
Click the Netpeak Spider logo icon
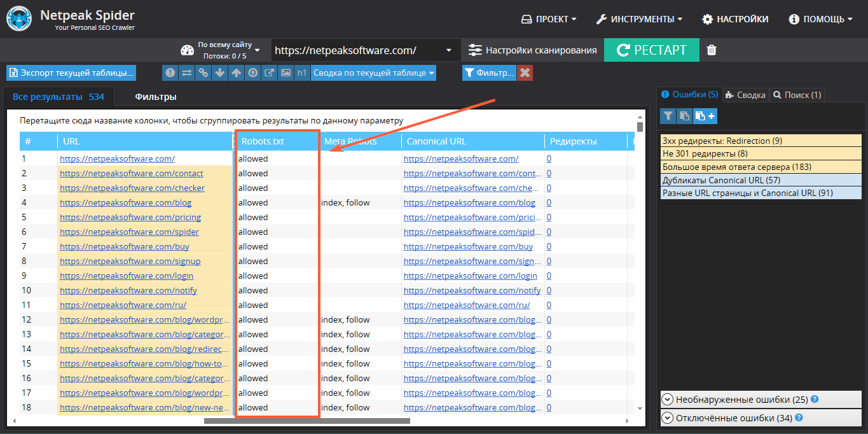point(19,20)
